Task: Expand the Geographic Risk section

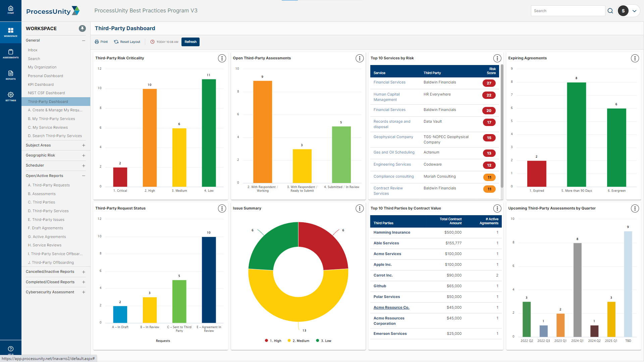Action: coord(84,156)
